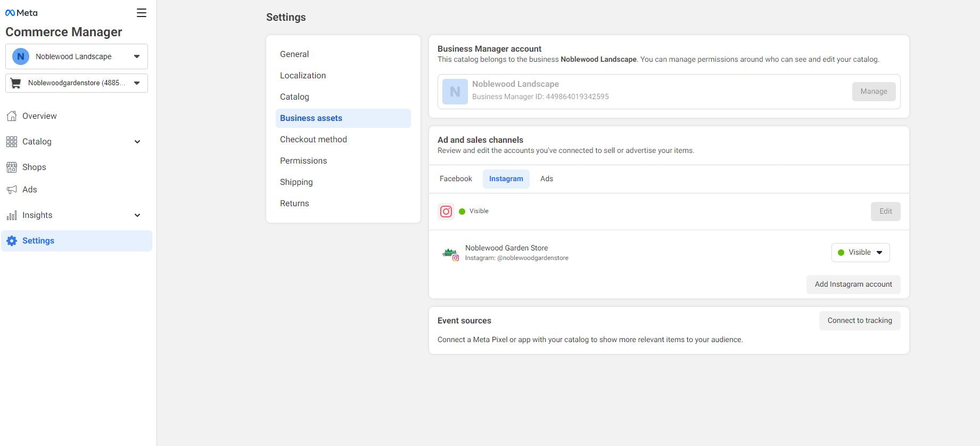Click the Instagram logo icon in channel row
Screen dimensions: 980x446
pos(446,212)
